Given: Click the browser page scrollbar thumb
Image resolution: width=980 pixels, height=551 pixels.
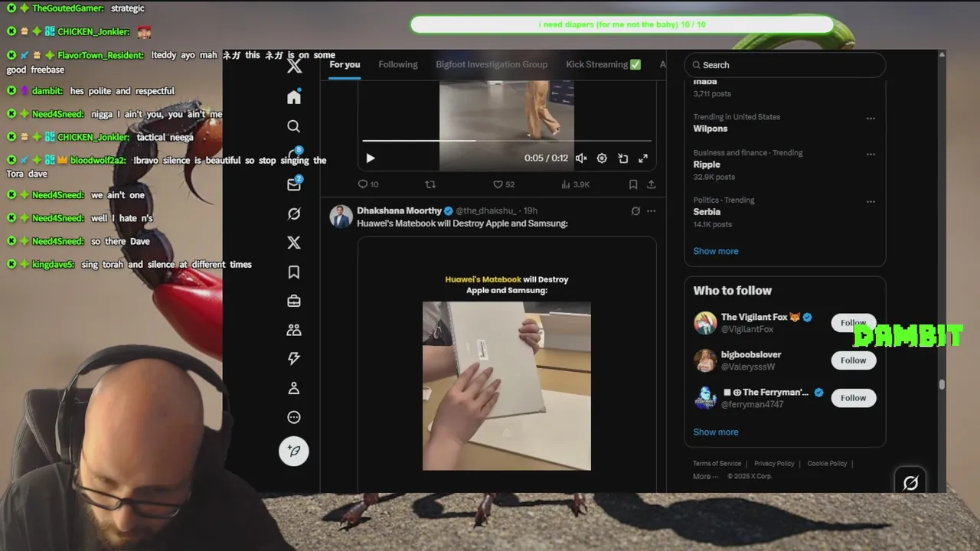Looking at the screenshot, I should click(x=942, y=385).
